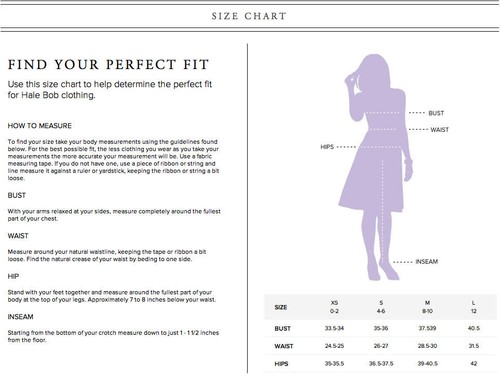Click the L hips value 42
The width and height of the screenshot is (500, 381).
pos(474,363)
